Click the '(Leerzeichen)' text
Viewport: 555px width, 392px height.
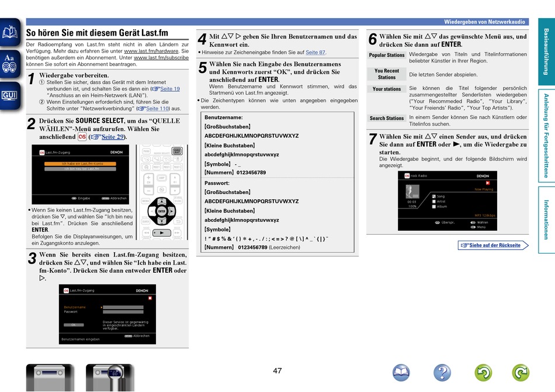coord(285,247)
